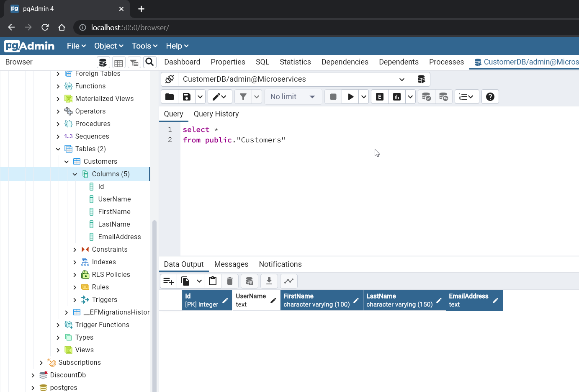
Task: Expand the Indexes node
Action: click(75, 262)
